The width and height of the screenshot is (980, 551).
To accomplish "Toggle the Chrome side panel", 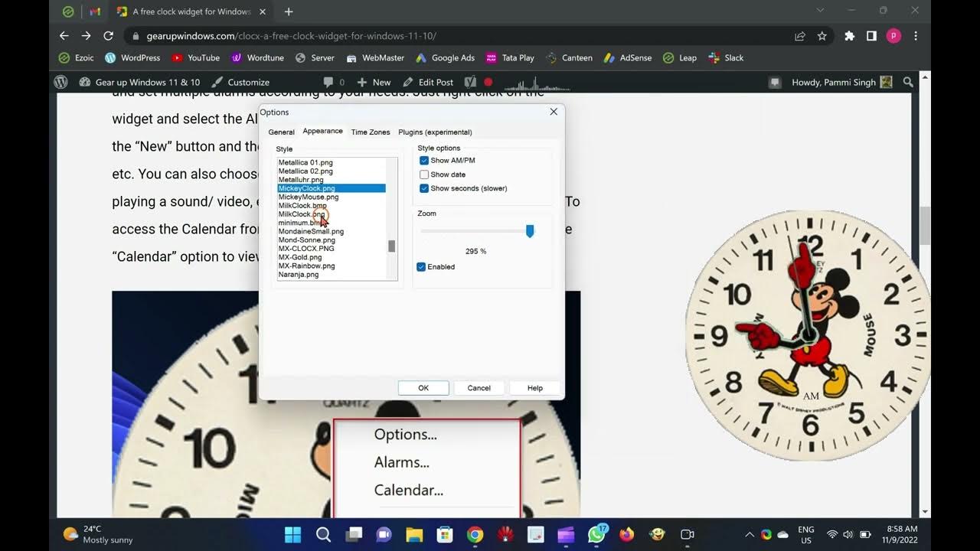I will point(871,36).
